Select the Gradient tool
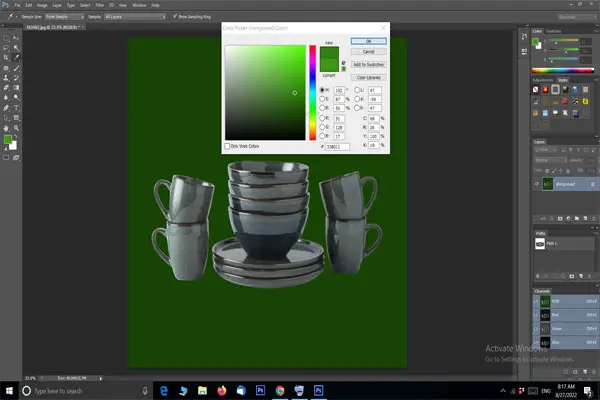The image size is (600, 400). [x=16, y=88]
